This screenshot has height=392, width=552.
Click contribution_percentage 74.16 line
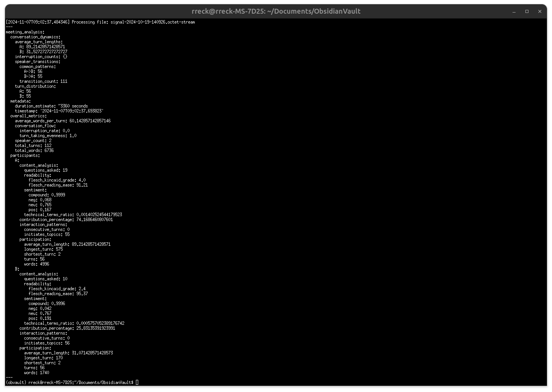click(66, 220)
